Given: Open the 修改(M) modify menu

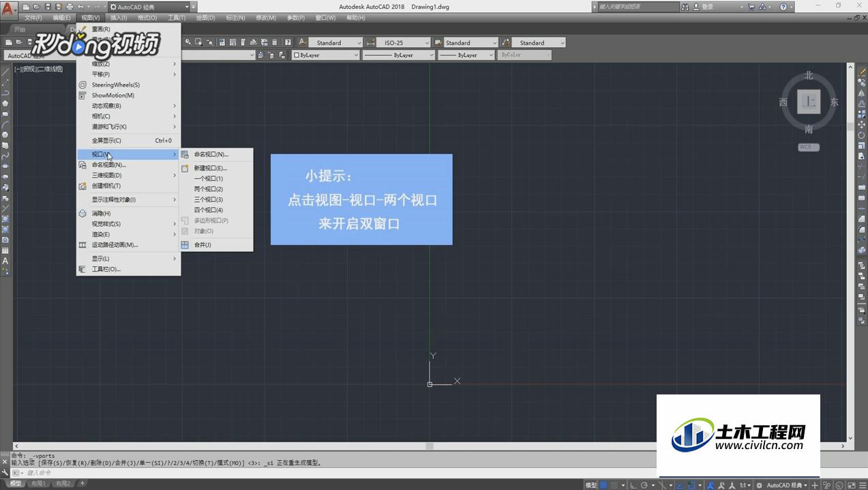Looking at the screenshot, I should click(266, 18).
